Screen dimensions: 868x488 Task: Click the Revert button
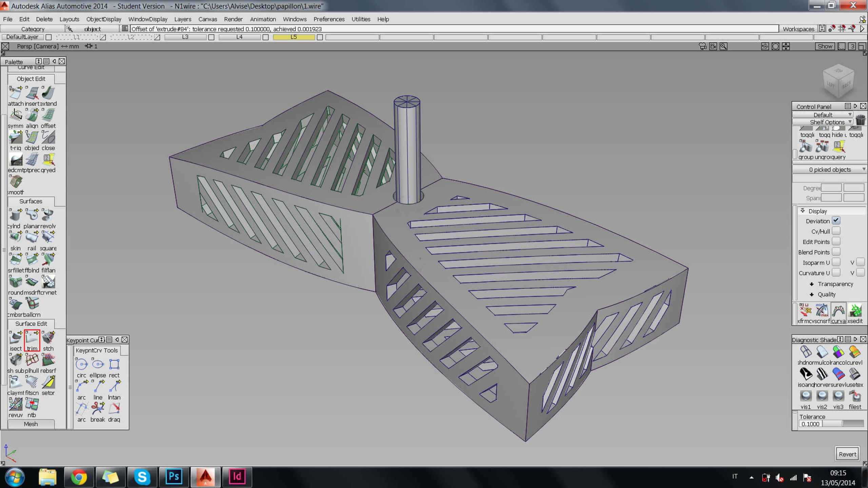click(847, 454)
